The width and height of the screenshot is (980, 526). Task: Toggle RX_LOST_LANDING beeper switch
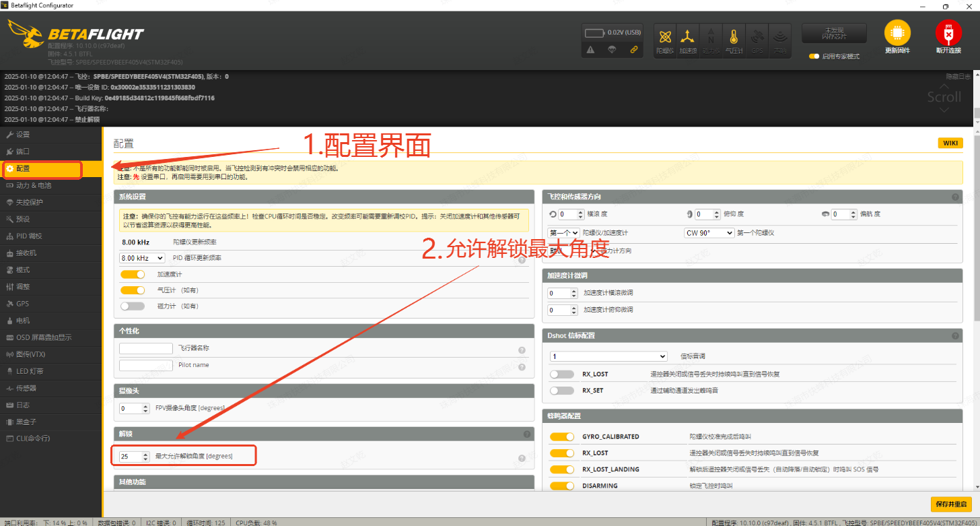[562, 469]
